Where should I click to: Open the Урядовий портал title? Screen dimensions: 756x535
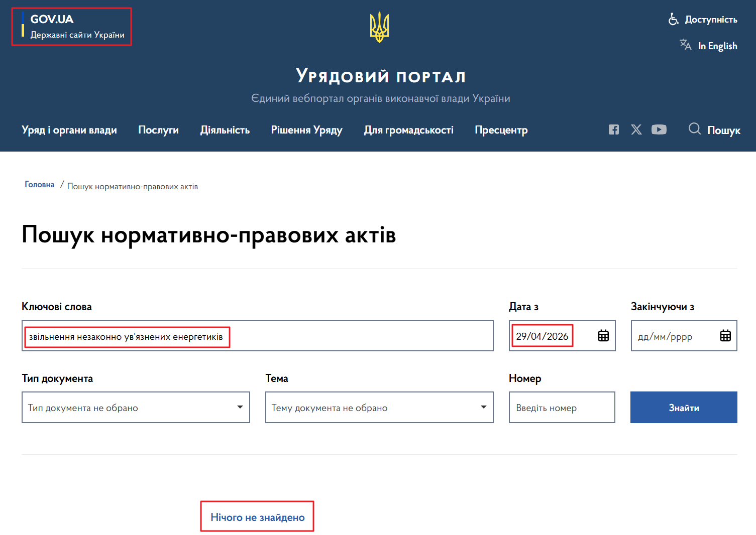(380, 76)
